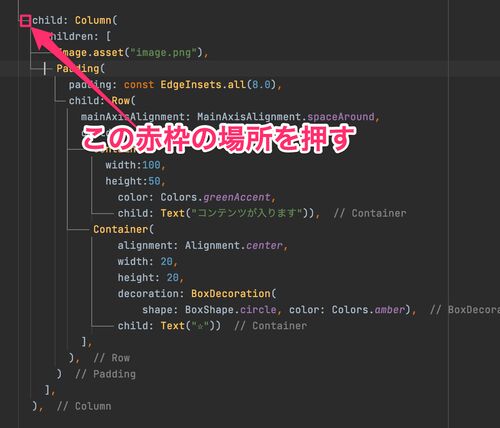Select the "image.png" string literal
The height and width of the screenshot is (428, 500).
coord(163,53)
